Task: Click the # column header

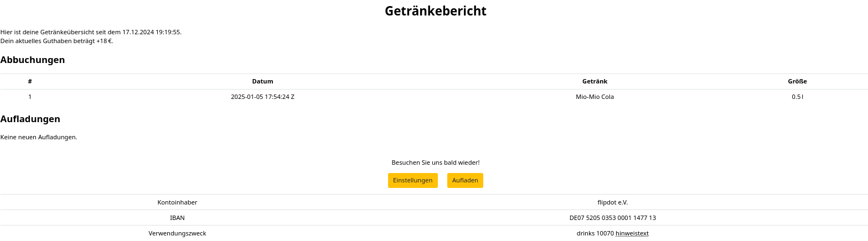Action: click(30, 81)
